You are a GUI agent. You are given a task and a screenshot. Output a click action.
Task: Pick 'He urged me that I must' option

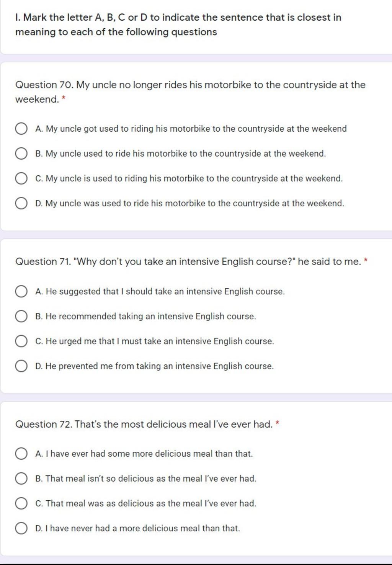(21, 341)
